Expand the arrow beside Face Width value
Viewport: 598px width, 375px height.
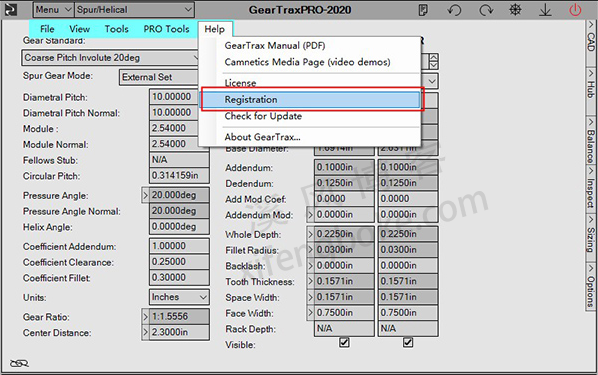click(310, 313)
